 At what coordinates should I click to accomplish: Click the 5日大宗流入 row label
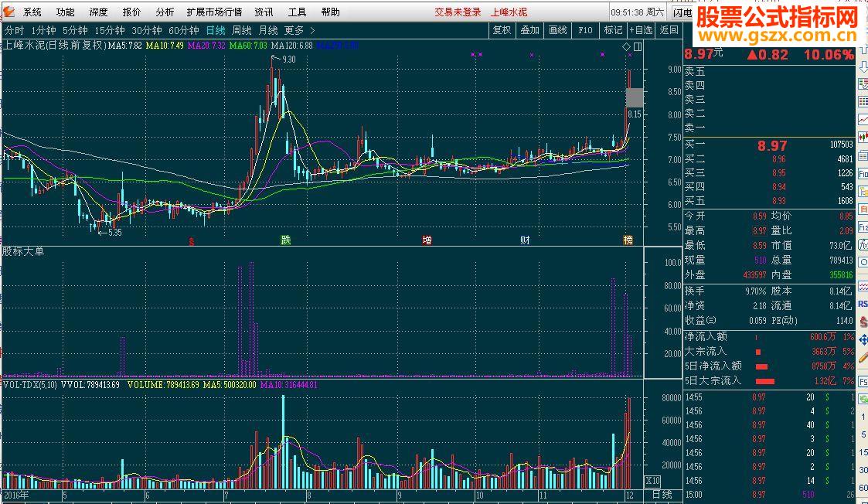[x=713, y=380]
